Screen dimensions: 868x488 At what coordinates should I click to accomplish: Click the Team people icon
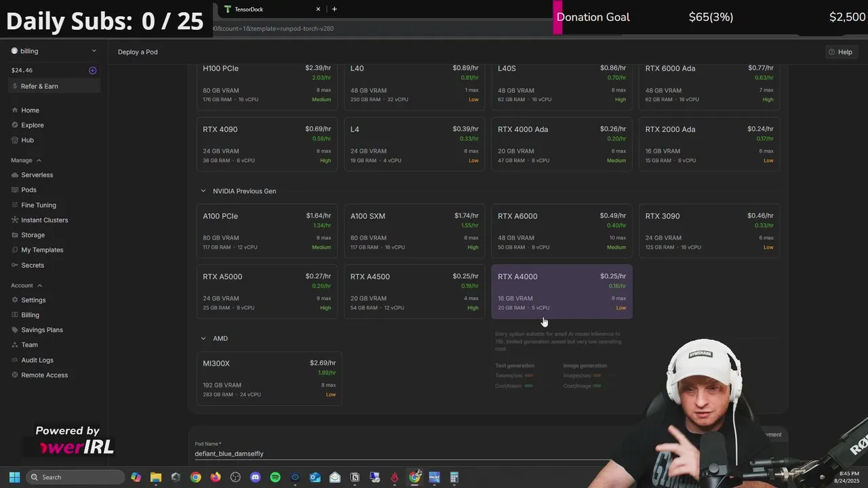14,344
